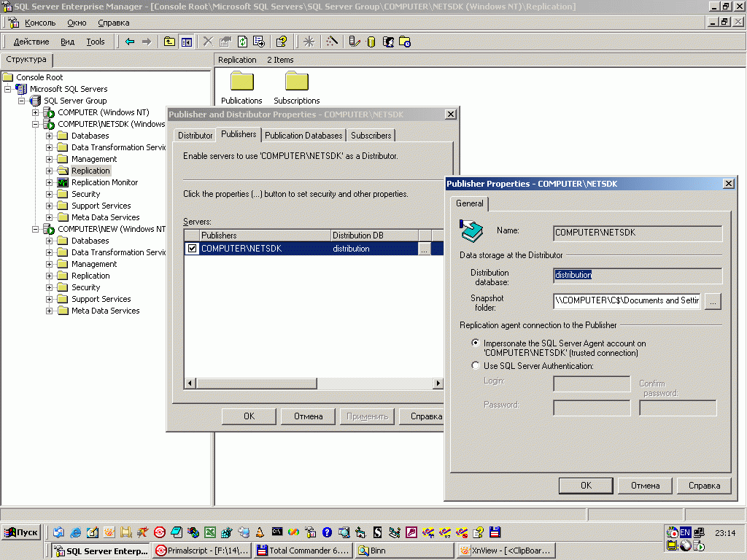Viewport: 747px width, 560px height.
Task: Click the EN language tray indicator
Action: point(685,532)
